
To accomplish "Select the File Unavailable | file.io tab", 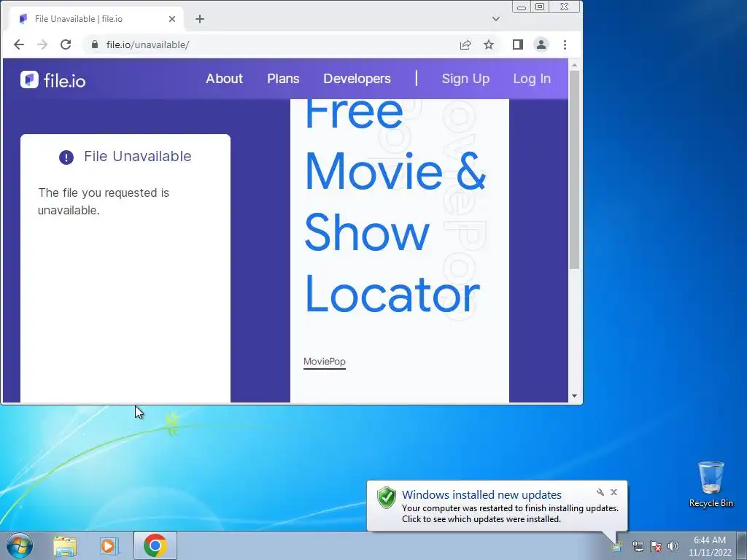I will tap(96, 19).
